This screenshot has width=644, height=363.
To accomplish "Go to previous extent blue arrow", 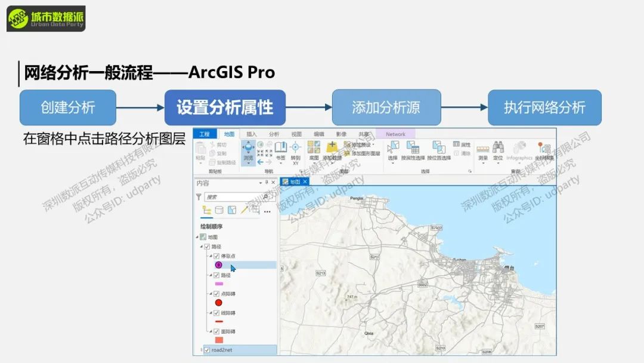I will tap(260, 162).
